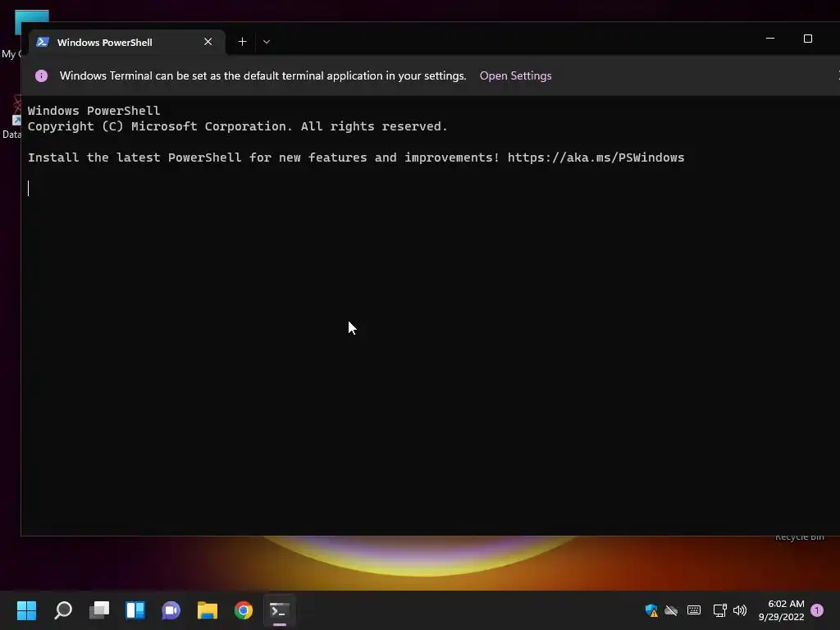Image resolution: width=840 pixels, height=630 pixels.
Task: Expand the new tab profile dropdown chevron
Action: tap(267, 42)
